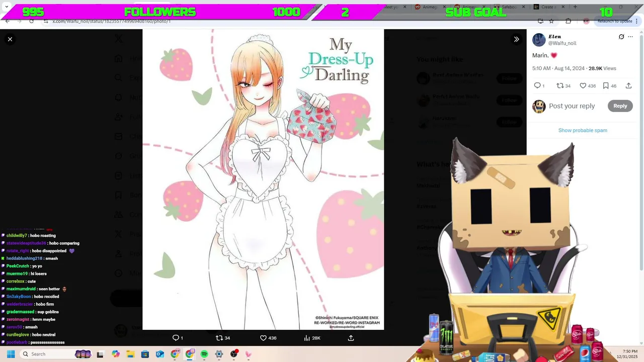Click chat username PeekCrutch
This screenshot has height=362, width=644.
pos(18,266)
